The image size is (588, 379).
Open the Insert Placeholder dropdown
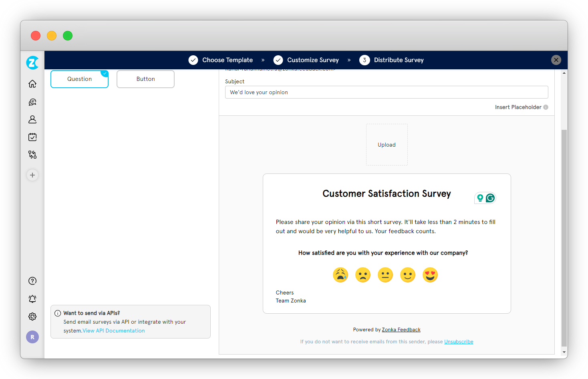coord(518,107)
